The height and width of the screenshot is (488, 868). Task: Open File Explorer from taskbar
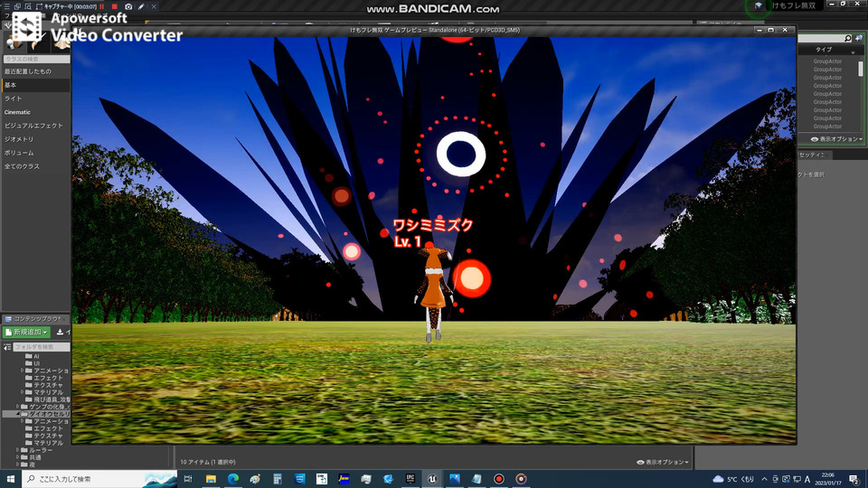pos(211,479)
